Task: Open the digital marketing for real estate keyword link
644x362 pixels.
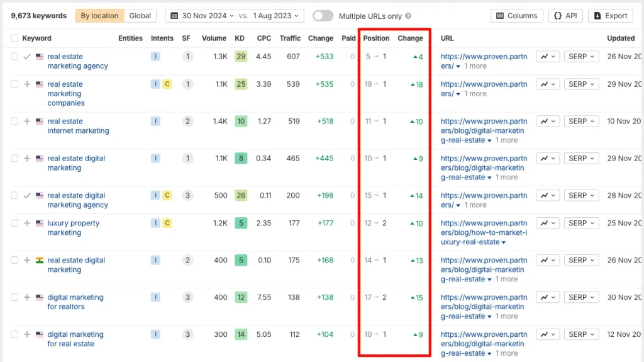Action: [x=75, y=339]
